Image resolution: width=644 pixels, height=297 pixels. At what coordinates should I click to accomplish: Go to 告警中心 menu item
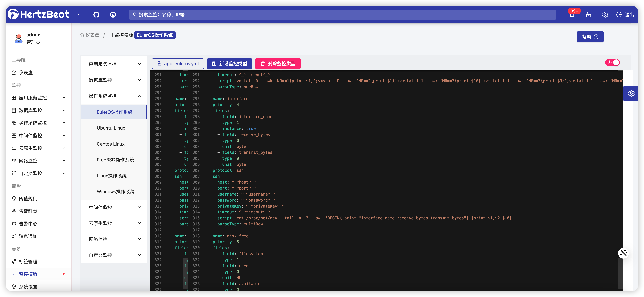(x=28, y=224)
